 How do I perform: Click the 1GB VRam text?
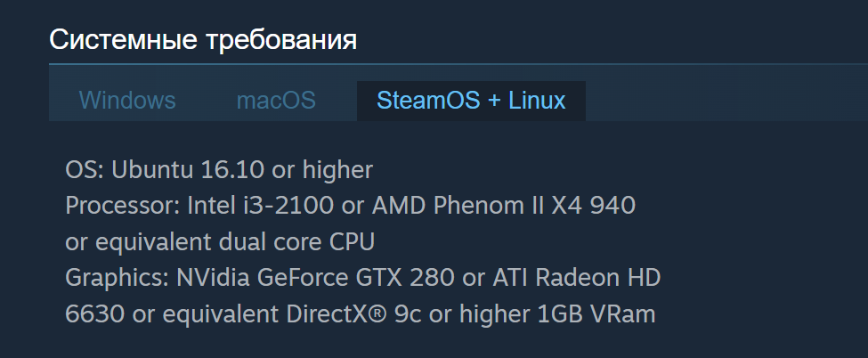click(x=596, y=314)
